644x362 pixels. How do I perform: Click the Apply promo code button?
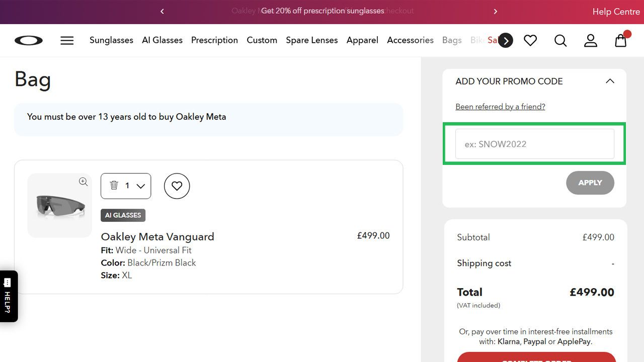click(x=590, y=183)
